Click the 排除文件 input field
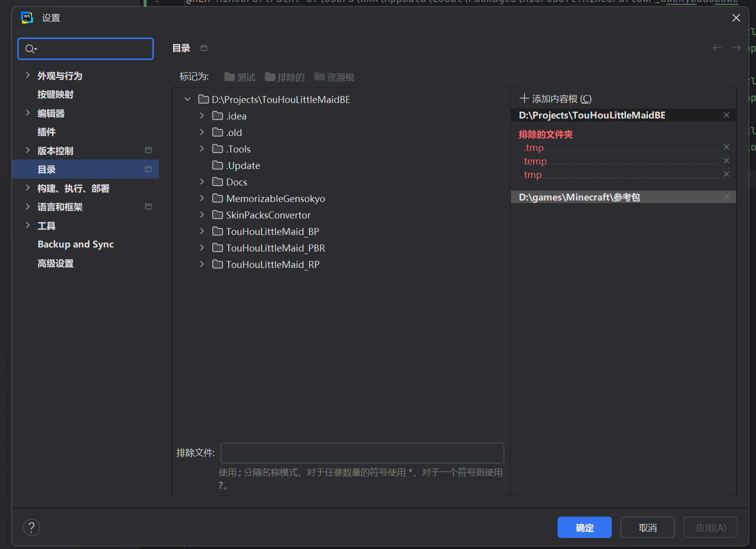Image resolution: width=756 pixels, height=549 pixels. 362,453
